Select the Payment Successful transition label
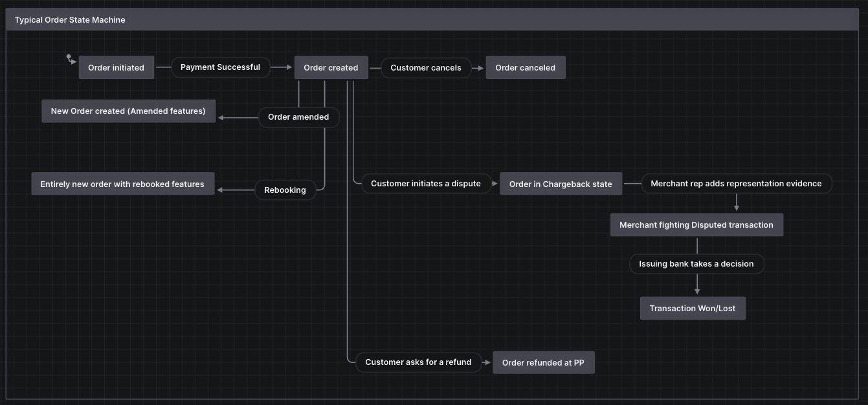The height and width of the screenshot is (405, 868). pyautogui.click(x=221, y=67)
